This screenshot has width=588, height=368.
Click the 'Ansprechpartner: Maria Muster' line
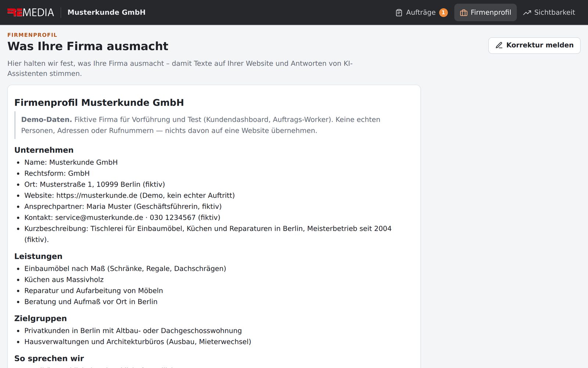(123, 206)
